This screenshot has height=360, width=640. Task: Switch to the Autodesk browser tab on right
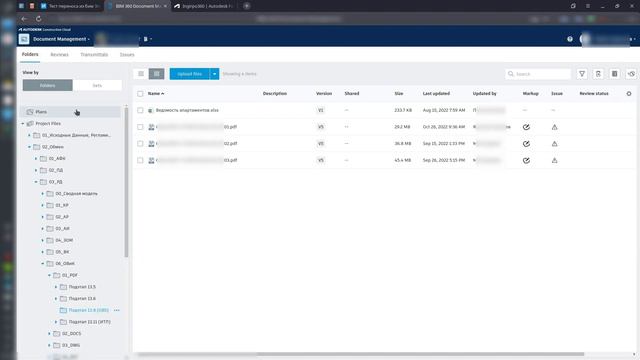[x=204, y=6]
